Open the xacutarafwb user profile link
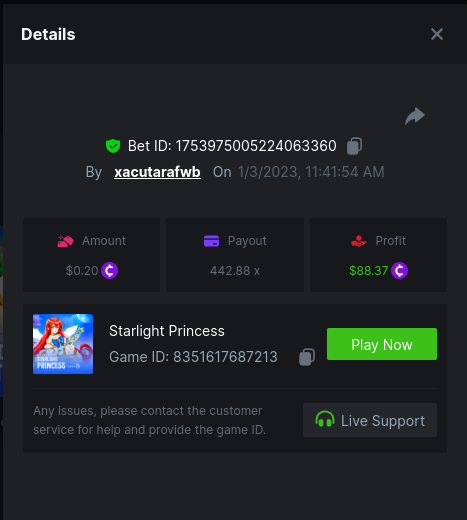The width and height of the screenshot is (467, 520). (x=157, y=172)
